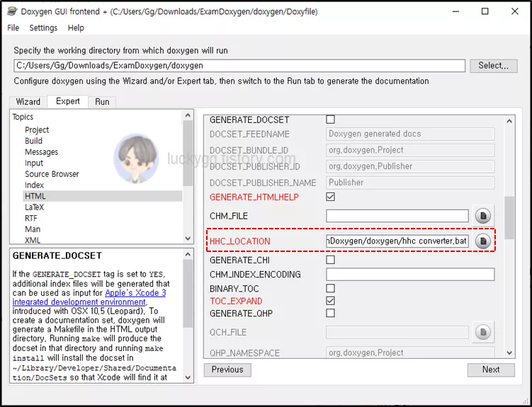Click the CHM_FILE input field
The width and height of the screenshot is (532, 407).
pos(397,216)
